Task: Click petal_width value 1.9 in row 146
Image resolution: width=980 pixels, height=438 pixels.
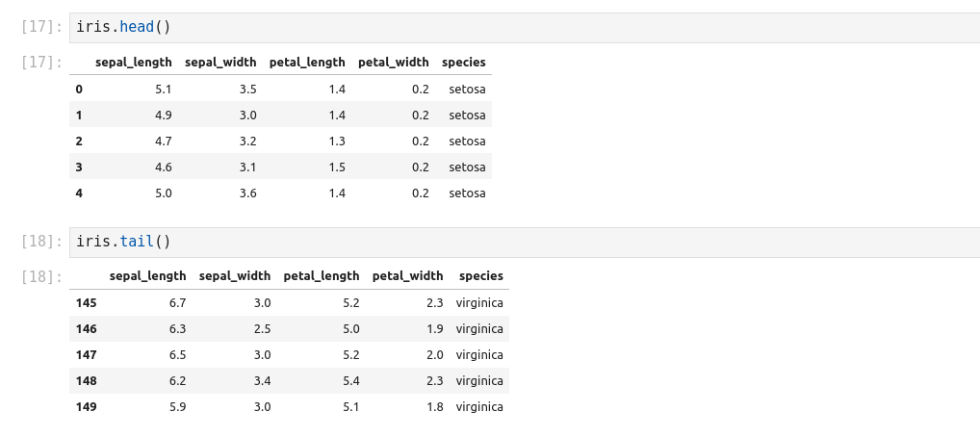Action: [434, 329]
